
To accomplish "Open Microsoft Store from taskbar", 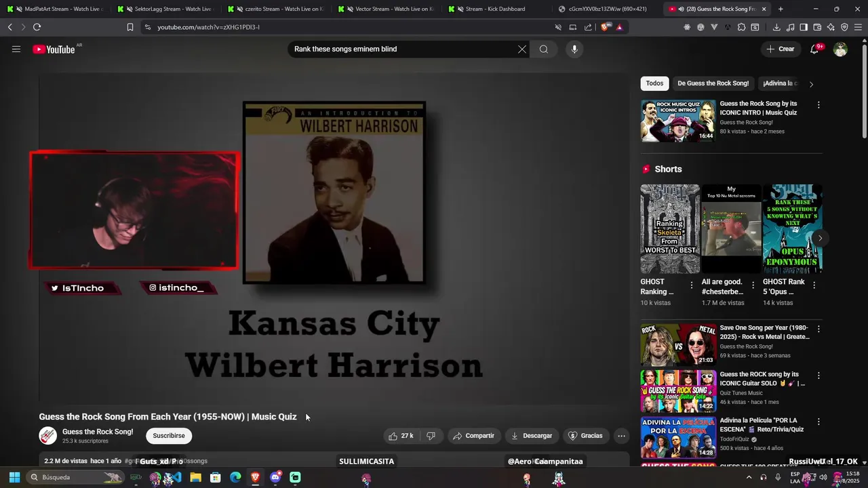I will (216, 477).
